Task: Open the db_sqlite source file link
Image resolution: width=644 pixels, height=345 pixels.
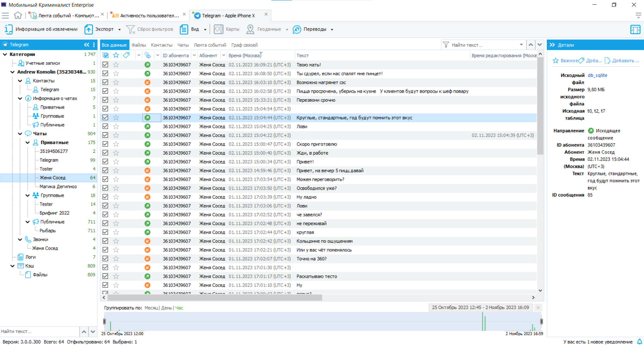Action: click(x=597, y=75)
